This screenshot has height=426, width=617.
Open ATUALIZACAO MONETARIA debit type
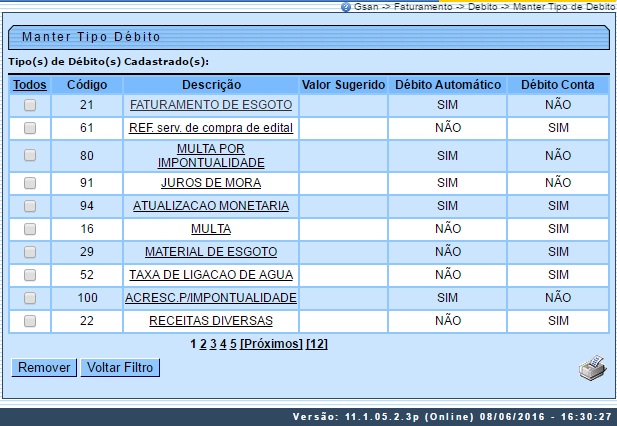click(x=211, y=206)
